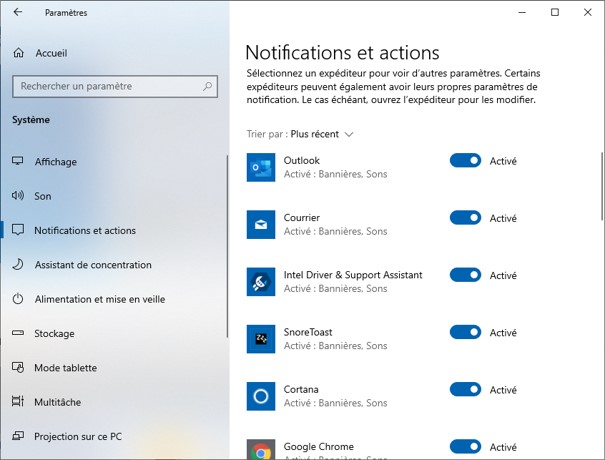
Task: Select Notifications et actions menu item
Action: coord(85,230)
